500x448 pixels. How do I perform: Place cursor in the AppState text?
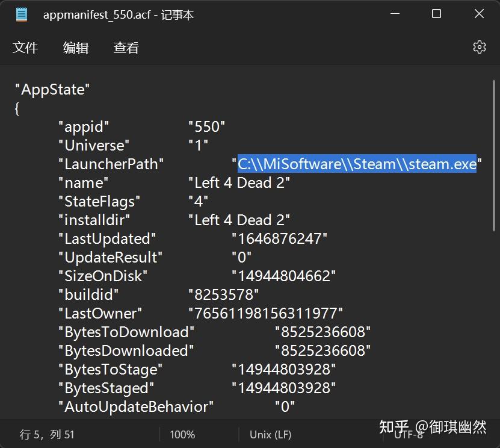point(53,89)
